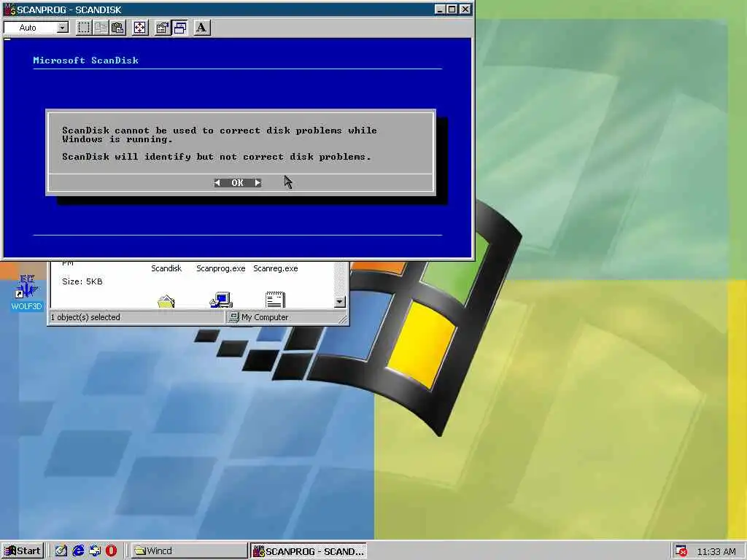The height and width of the screenshot is (560, 747).
Task: Click OK in the ScanDisk dialog
Action: click(238, 183)
